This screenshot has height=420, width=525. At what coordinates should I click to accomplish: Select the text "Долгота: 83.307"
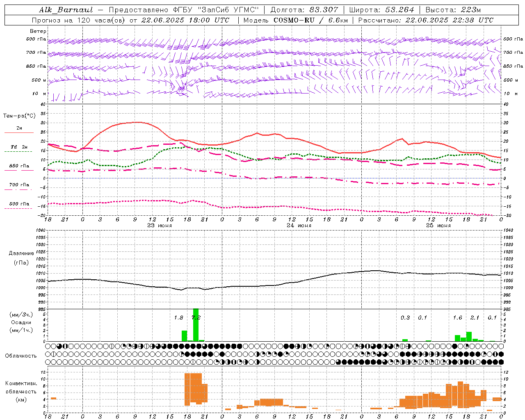(x=304, y=10)
